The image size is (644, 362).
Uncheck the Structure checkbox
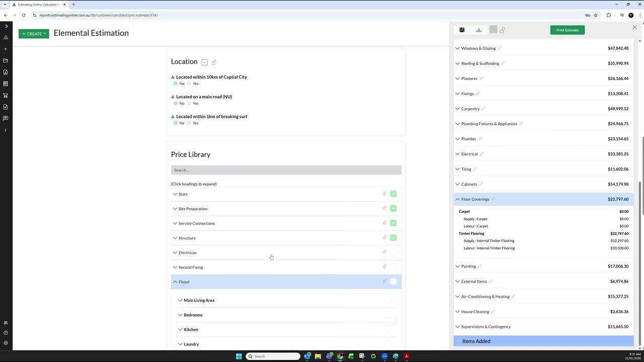[x=393, y=237]
